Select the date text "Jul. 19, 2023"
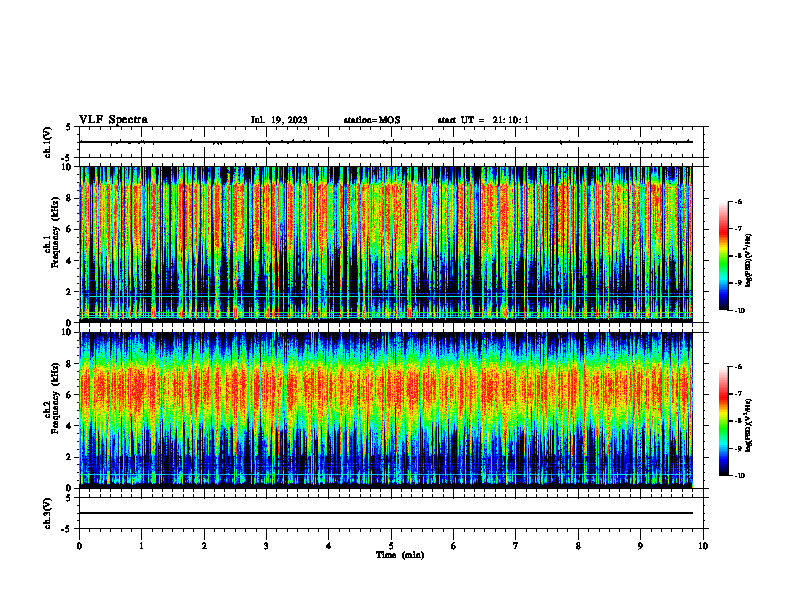792x612 pixels. coord(279,120)
